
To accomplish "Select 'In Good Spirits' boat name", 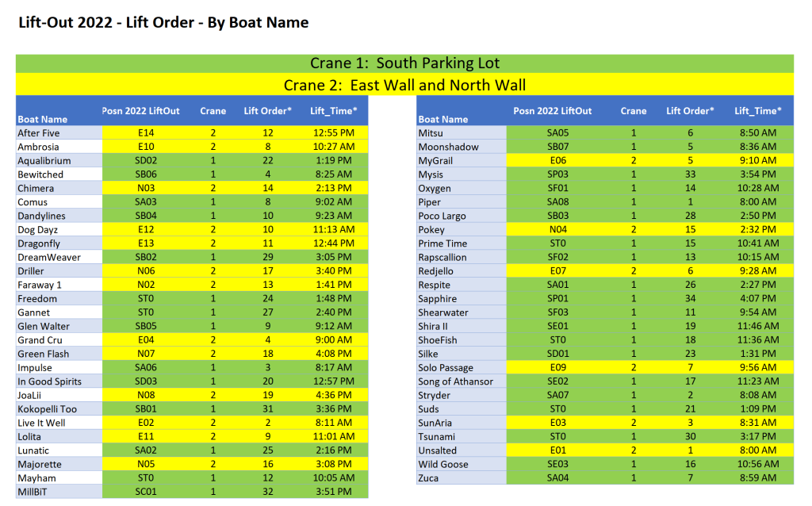I will point(50,381).
